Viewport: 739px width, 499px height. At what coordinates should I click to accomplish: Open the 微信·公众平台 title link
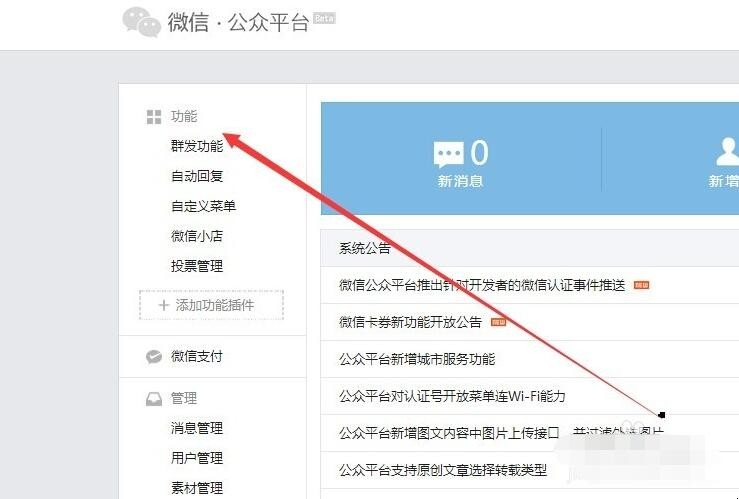point(238,22)
